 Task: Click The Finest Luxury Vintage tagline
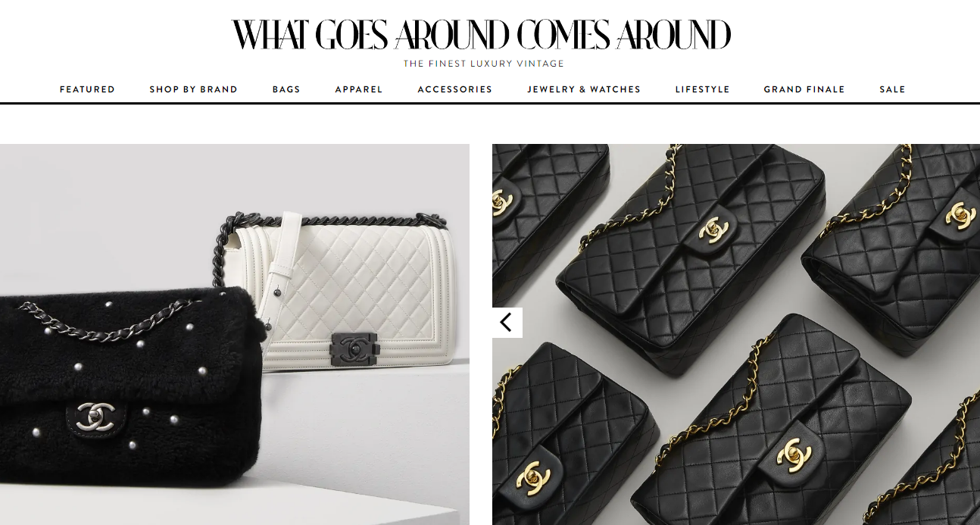[x=484, y=64]
